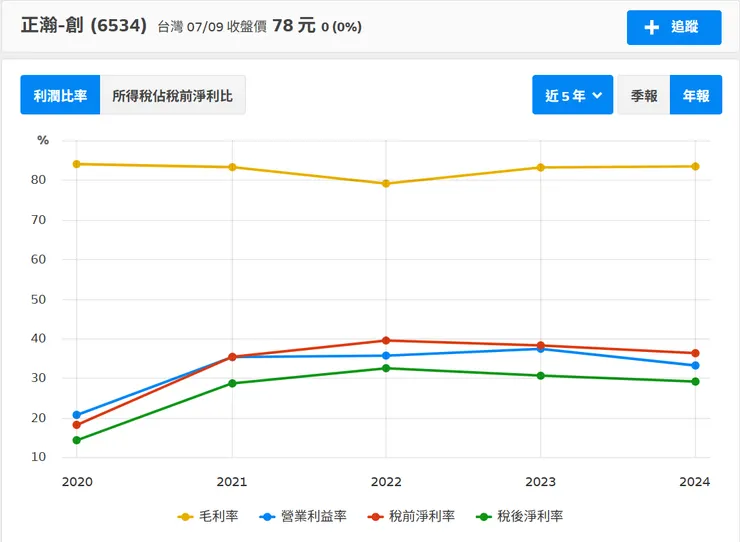Click blue 營業利益率 data point for 2023
Viewport: 740px width, 542px height.
541,348
